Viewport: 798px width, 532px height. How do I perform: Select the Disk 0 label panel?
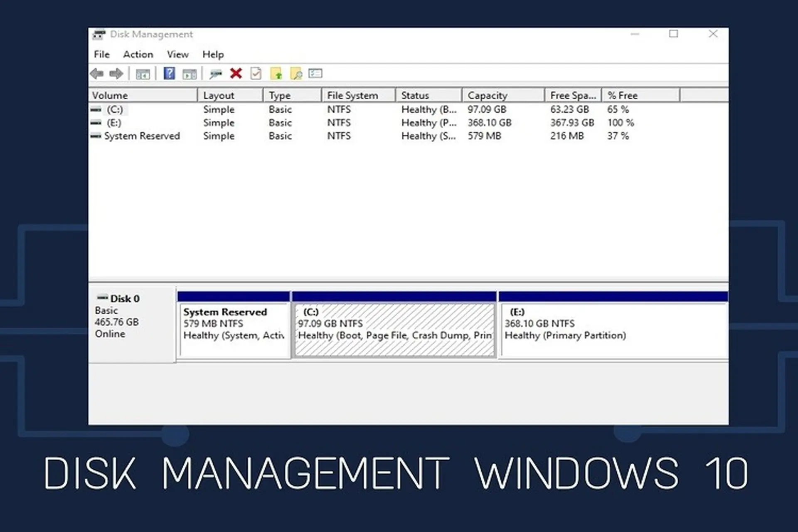(132, 324)
